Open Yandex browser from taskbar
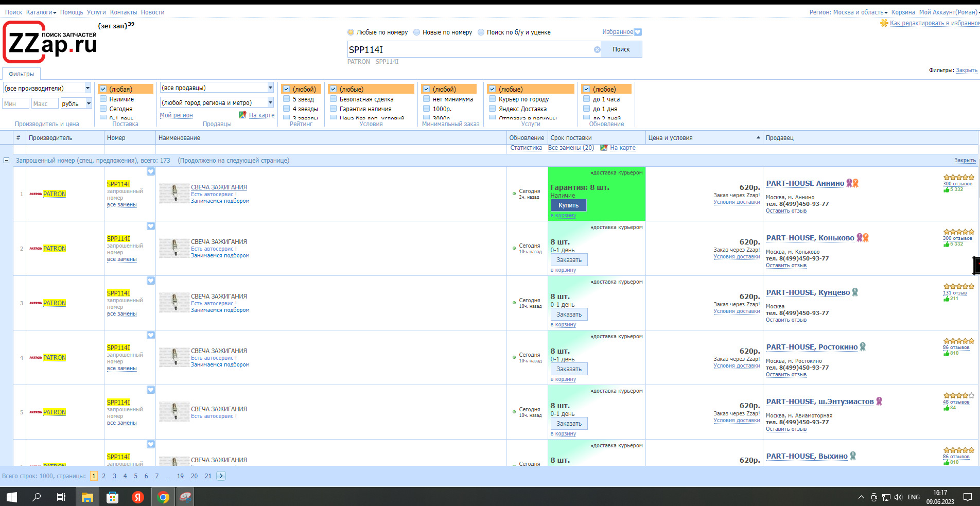The image size is (980, 506). tap(137, 497)
